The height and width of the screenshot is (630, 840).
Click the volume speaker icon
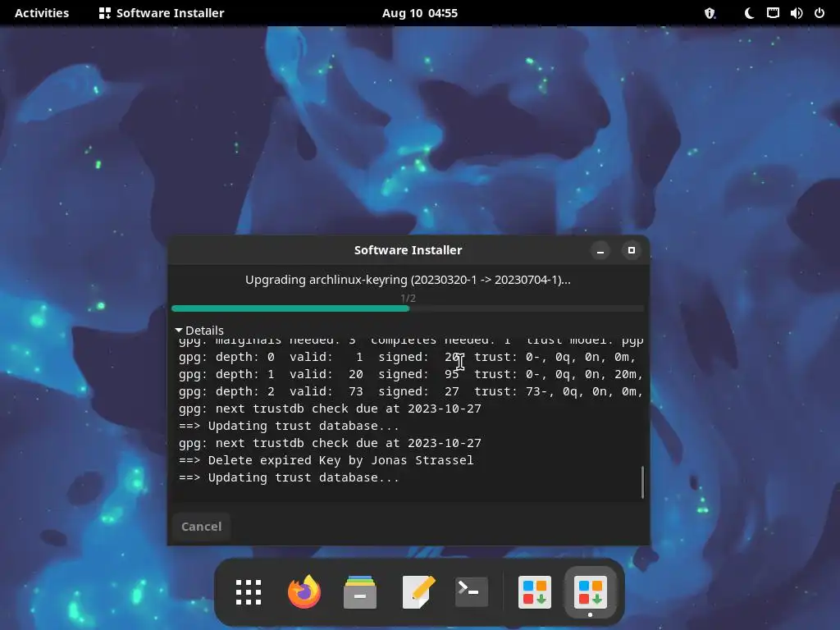[796, 13]
